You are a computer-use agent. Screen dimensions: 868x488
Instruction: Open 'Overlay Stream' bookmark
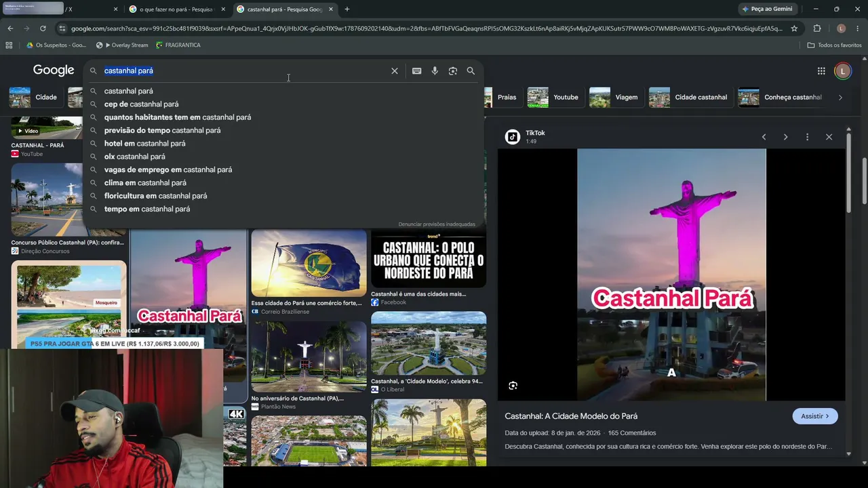[122, 45]
